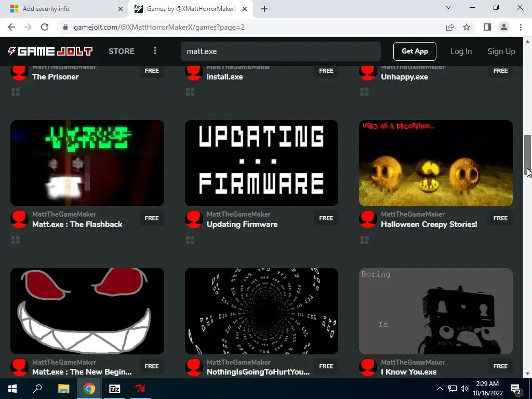The height and width of the screenshot is (399, 532).
Task: Open the STORE menu item
Action: point(122,51)
